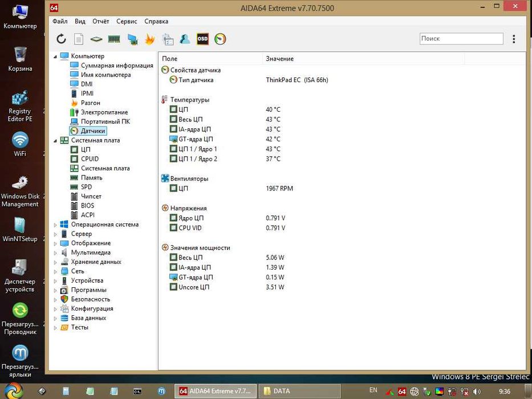Open the Вид menu
532x399 pixels.
(80, 21)
